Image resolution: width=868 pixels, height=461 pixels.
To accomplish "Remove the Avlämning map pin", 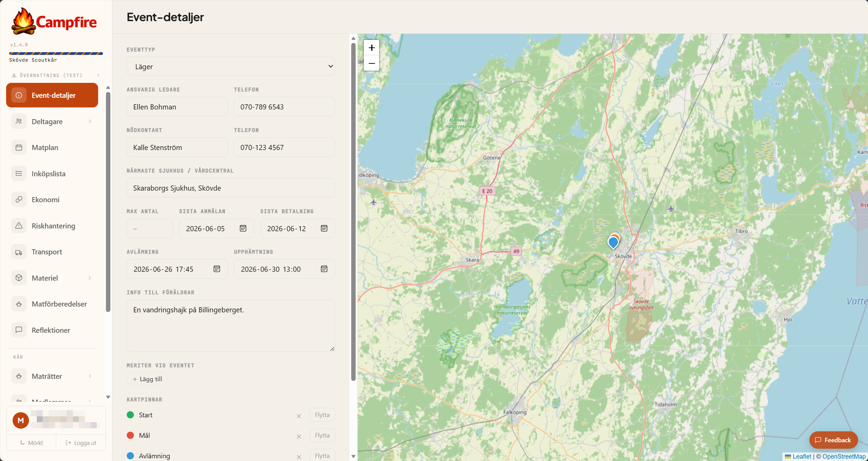I will click(x=299, y=457).
